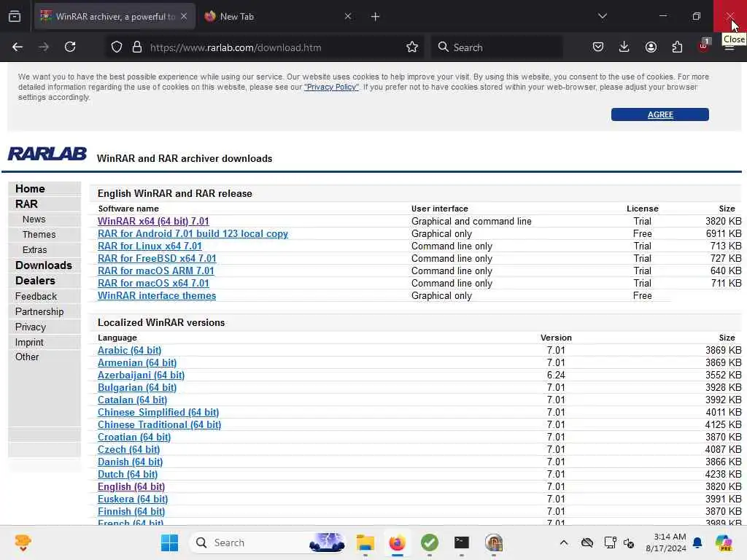Download Chinese Traditional (64 bit) version
The height and width of the screenshot is (560, 747).
159,424
